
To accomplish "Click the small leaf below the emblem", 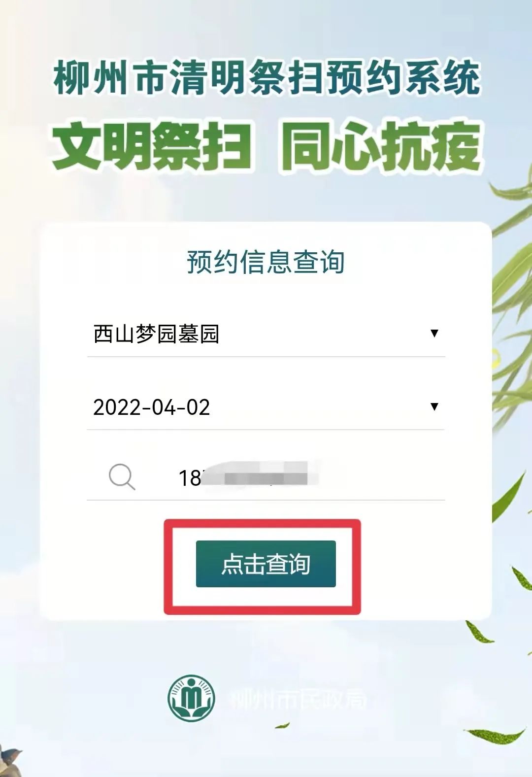I will [282, 725].
